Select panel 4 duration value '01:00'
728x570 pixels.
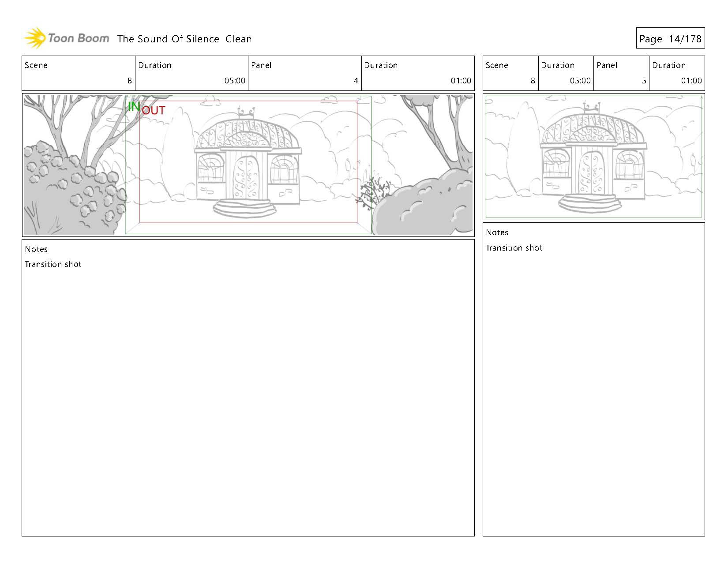click(461, 81)
